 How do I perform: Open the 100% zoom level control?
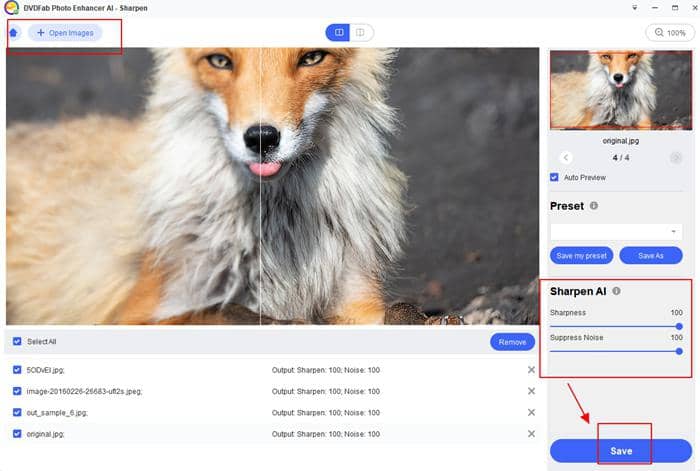669,33
